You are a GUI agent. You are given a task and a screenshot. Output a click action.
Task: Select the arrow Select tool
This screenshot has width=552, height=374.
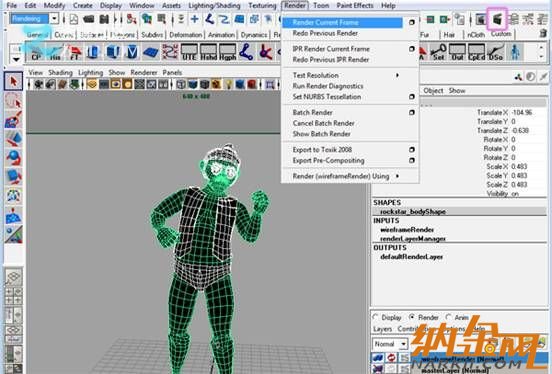pos(13,82)
